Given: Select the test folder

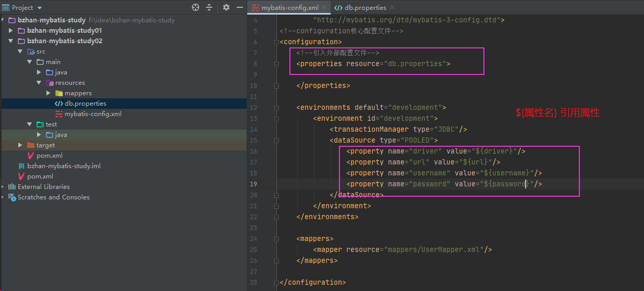Looking at the screenshot, I should click(x=51, y=124).
